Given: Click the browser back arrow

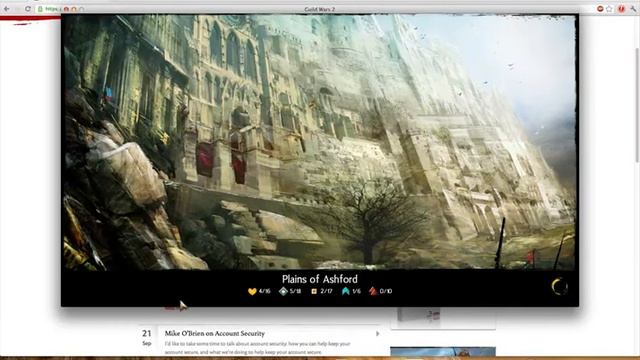Looking at the screenshot, I should tap(7, 9).
